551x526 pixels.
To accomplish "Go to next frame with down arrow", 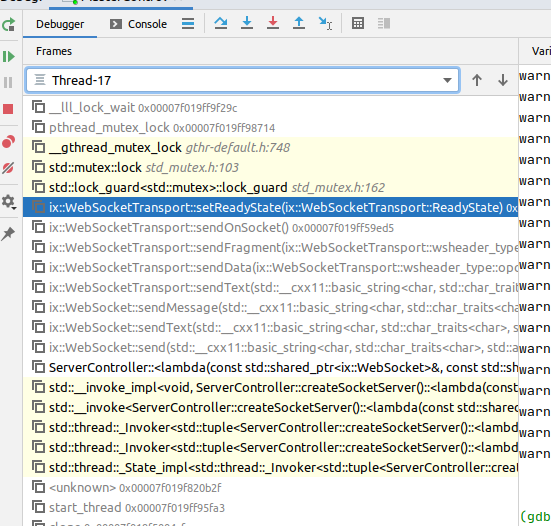I will click(x=503, y=80).
